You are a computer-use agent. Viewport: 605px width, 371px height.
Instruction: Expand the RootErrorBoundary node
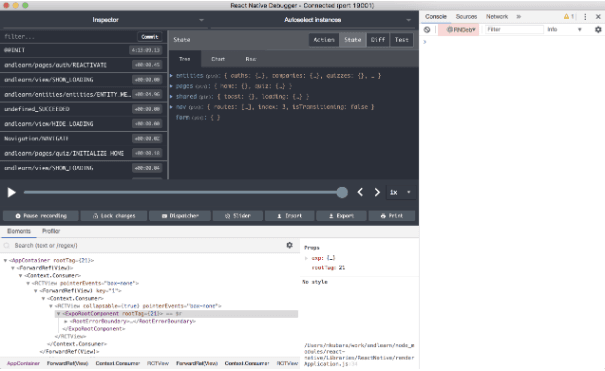pos(66,321)
